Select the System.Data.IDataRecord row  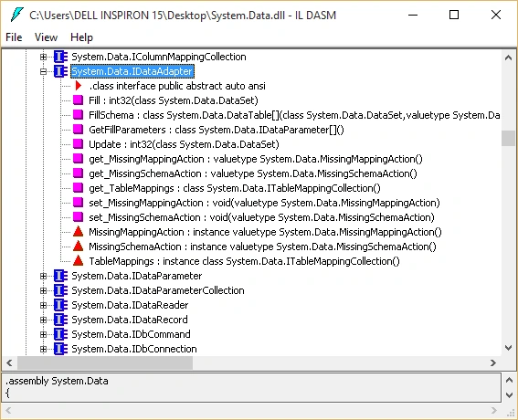[x=130, y=320]
